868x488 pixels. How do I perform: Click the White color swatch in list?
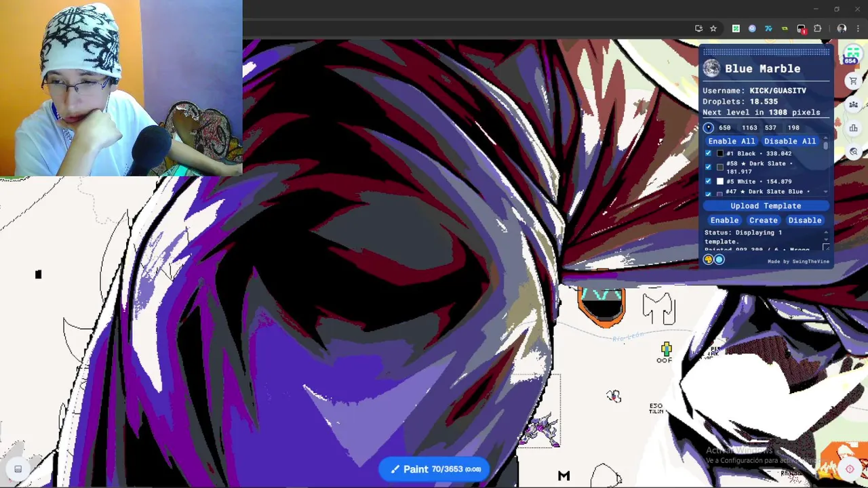[720, 181]
